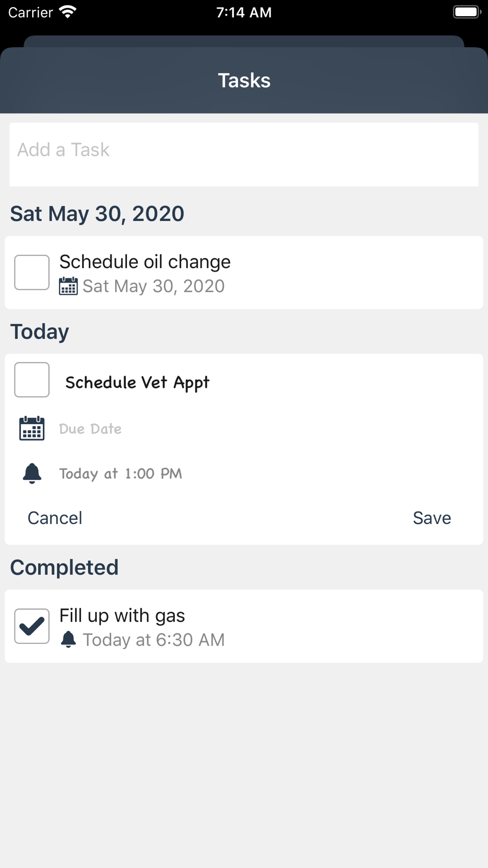488x868 pixels.
Task: Select the Today section header
Action: pyautogui.click(x=40, y=332)
